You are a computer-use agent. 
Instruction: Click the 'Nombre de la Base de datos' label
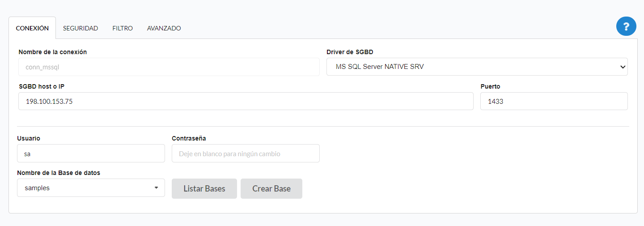59,173
